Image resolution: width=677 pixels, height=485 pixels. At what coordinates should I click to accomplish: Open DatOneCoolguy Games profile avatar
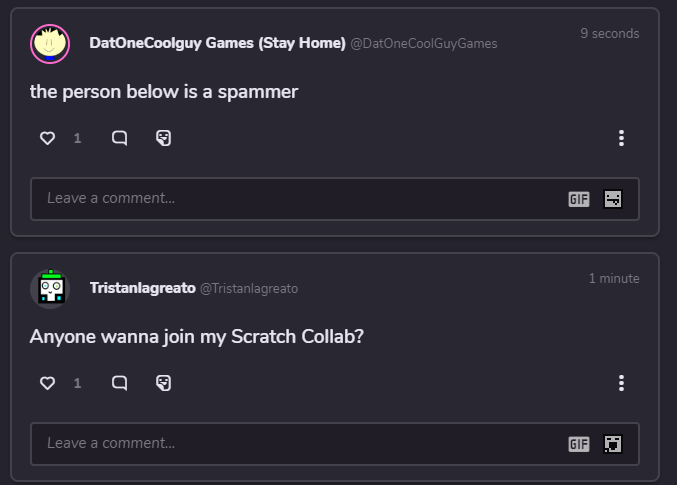click(50, 44)
